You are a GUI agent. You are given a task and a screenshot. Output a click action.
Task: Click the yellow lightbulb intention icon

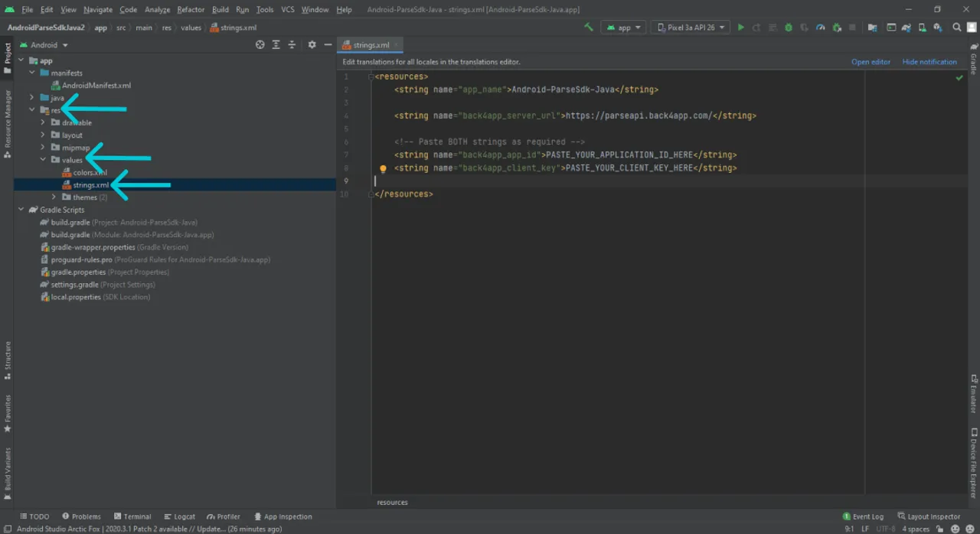[383, 168]
